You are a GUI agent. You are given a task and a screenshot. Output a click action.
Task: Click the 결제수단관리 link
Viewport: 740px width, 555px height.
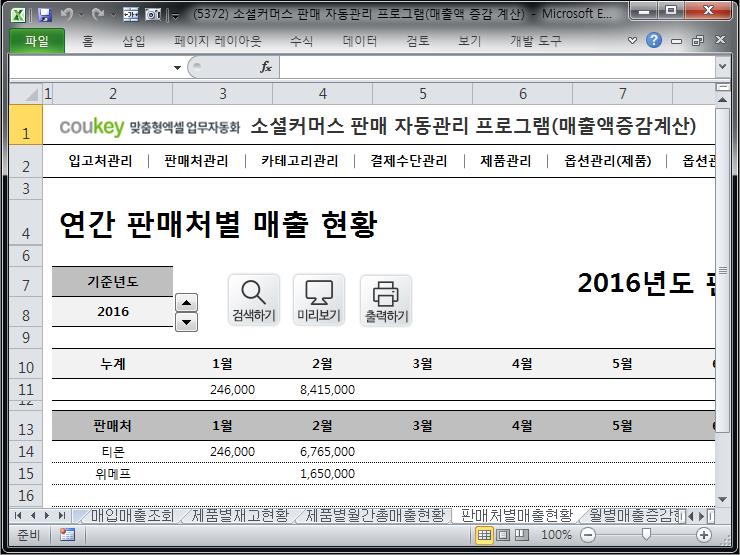(409, 161)
